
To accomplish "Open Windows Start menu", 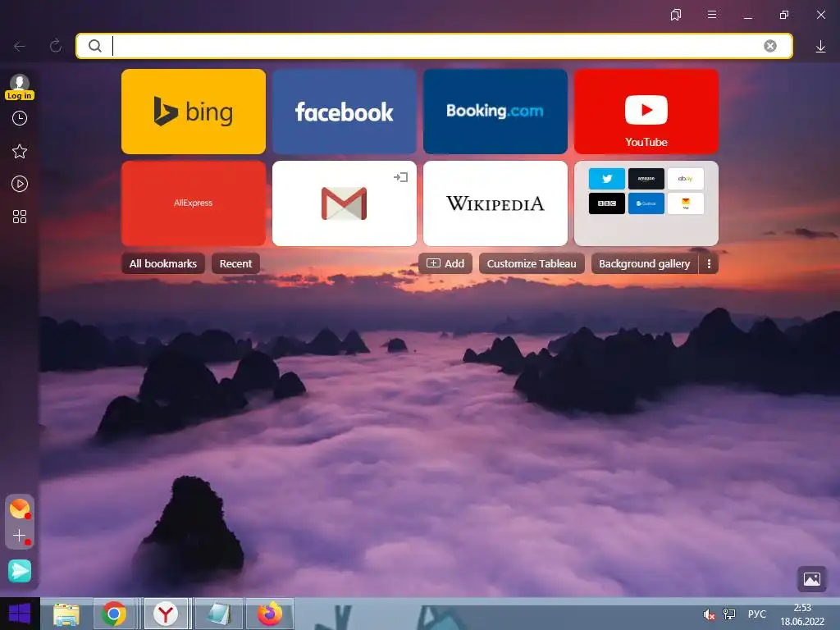I will click(x=20, y=614).
